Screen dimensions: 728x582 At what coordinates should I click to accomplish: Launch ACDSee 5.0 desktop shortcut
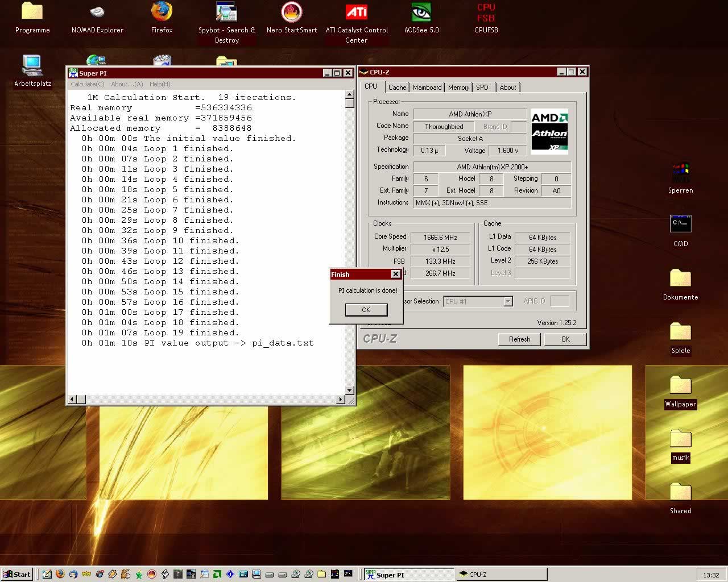(421, 18)
